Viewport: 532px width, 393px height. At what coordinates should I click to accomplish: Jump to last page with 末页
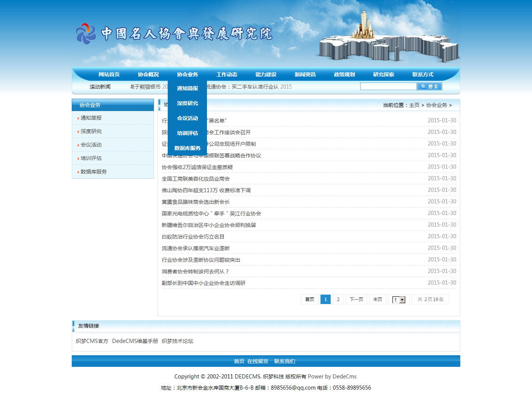378,300
